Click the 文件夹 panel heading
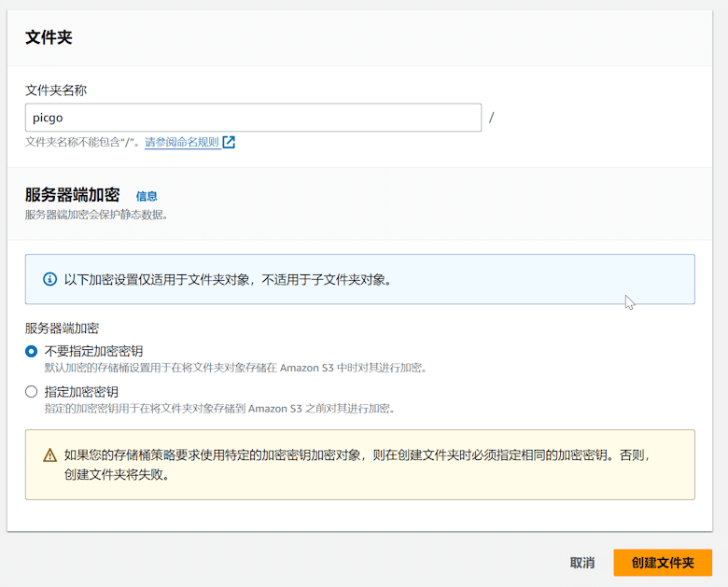Image resolution: width=728 pixels, height=587 pixels. (49, 37)
